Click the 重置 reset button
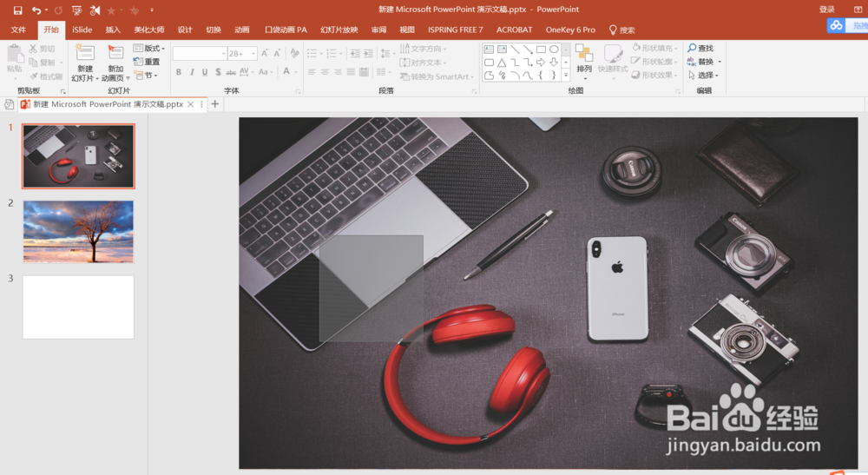This screenshot has height=475, width=868. point(148,62)
